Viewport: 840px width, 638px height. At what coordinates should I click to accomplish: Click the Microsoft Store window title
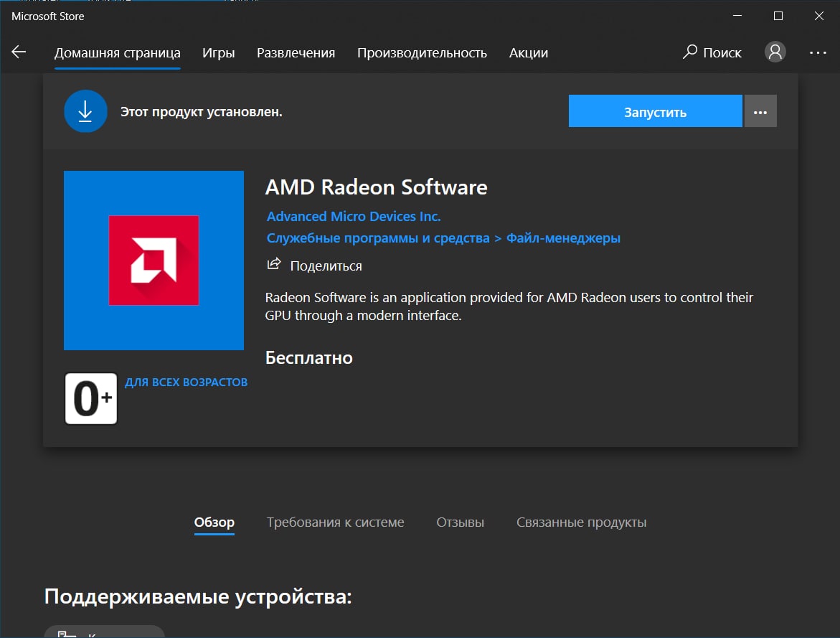point(47,17)
